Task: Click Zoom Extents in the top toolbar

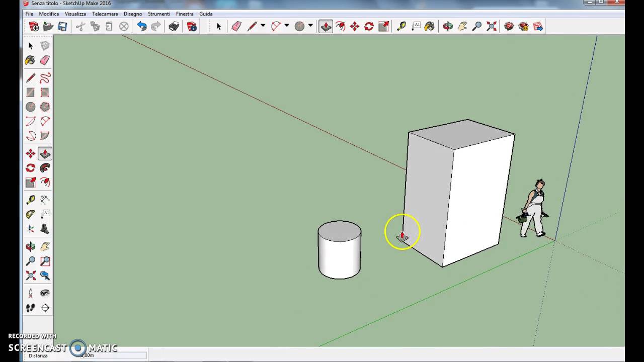Action: pyautogui.click(x=492, y=26)
